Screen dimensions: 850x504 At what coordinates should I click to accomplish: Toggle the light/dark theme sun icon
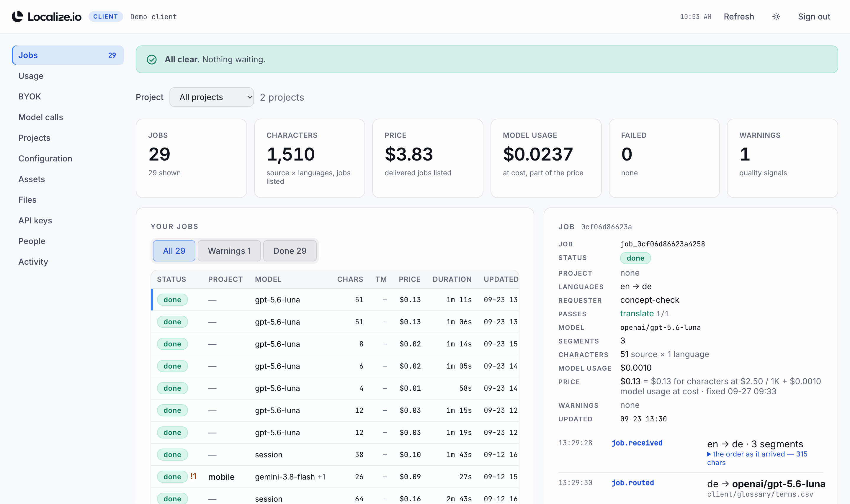point(776,17)
